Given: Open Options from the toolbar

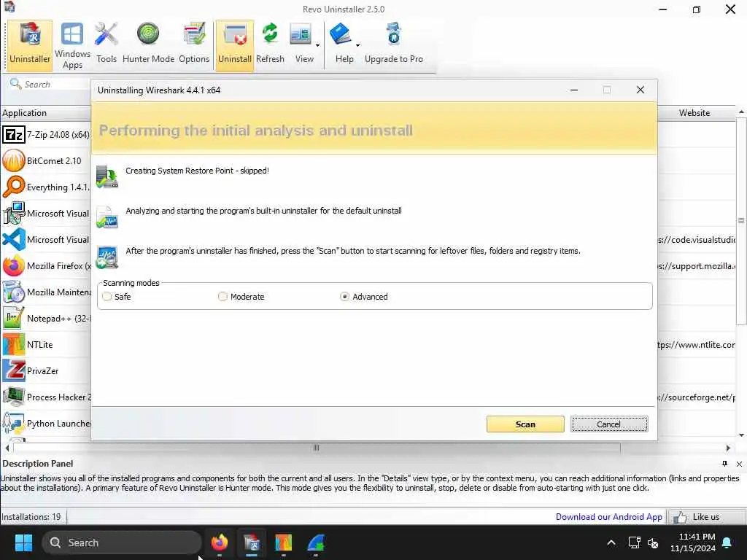Looking at the screenshot, I should coord(194,44).
